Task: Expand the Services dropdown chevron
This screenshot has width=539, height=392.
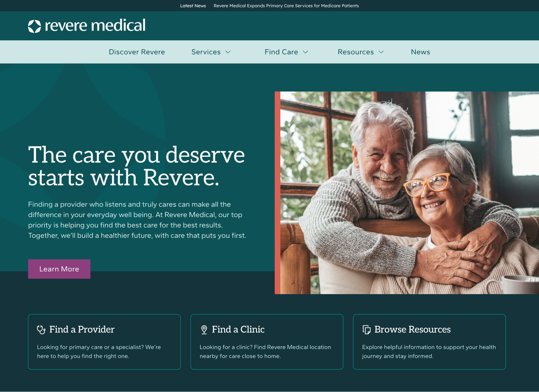Action: [x=228, y=52]
